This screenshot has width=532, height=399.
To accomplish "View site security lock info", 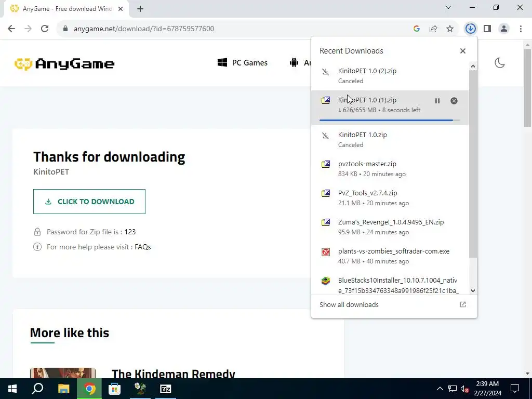I will tap(65, 29).
